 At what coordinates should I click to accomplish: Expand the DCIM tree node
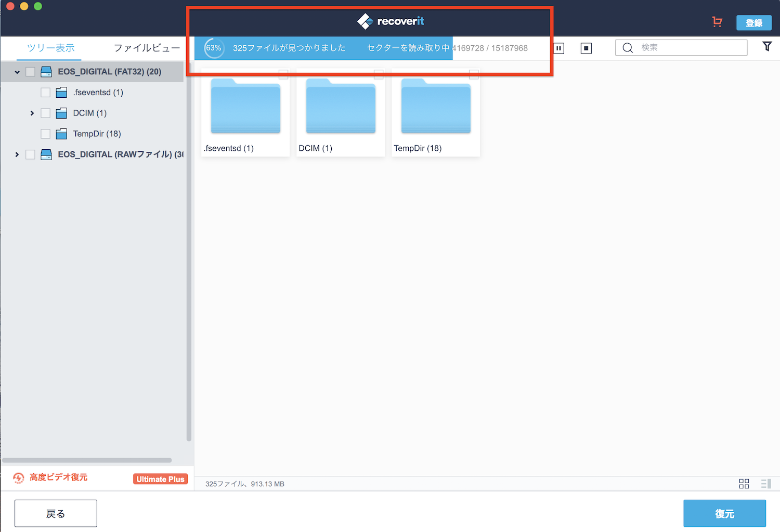(x=32, y=113)
